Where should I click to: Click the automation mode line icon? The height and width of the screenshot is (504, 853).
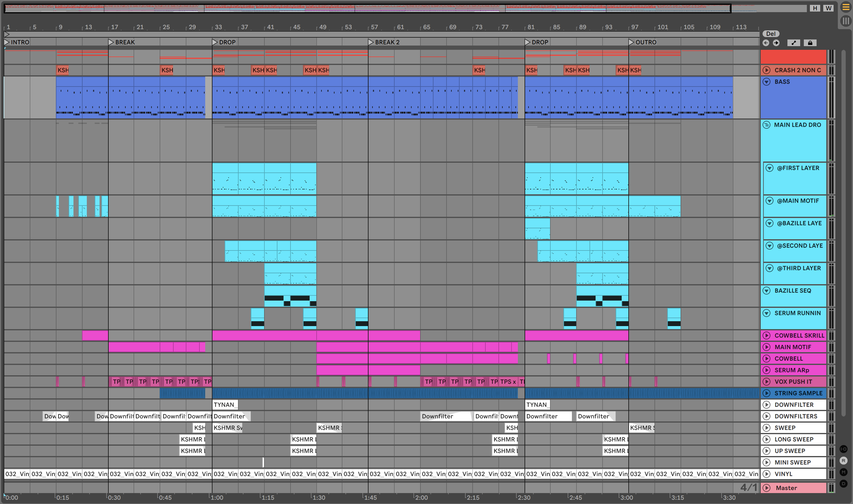[794, 43]
